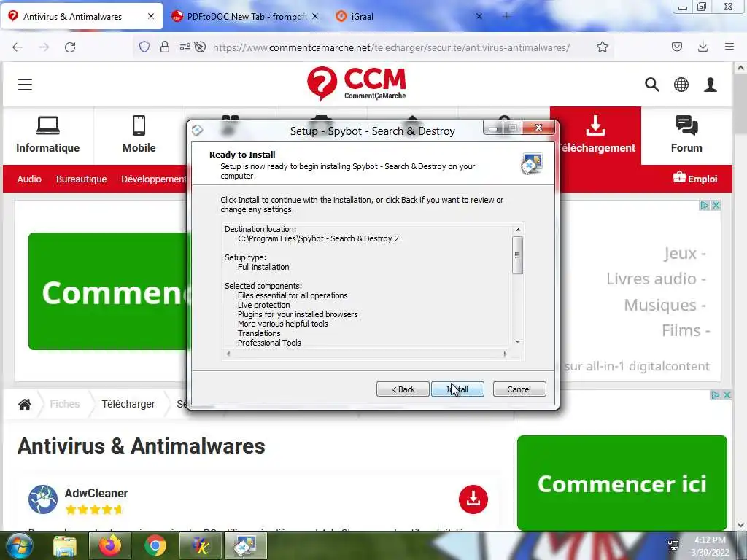Image resolution: width=747 pixels, height=560 pixels.
Task: Open the site permissions icon
Action: [x=185, y=47]
